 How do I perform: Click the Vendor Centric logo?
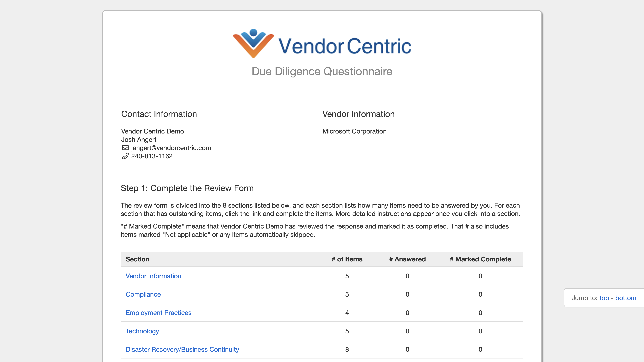point(322,44)
